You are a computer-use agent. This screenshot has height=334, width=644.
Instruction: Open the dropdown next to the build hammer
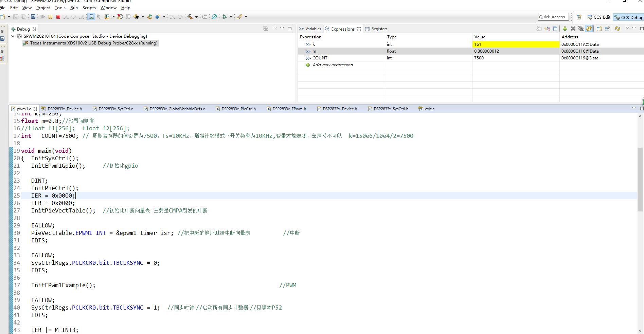click(x=196, y=16)
